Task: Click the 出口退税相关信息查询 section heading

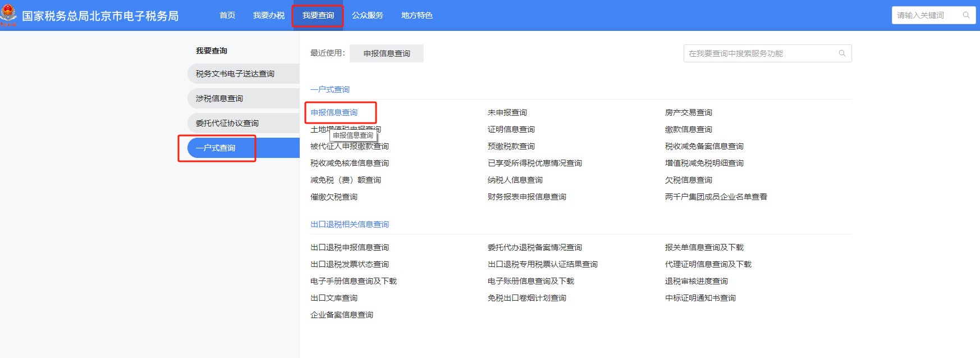Action: coord(350,224)
